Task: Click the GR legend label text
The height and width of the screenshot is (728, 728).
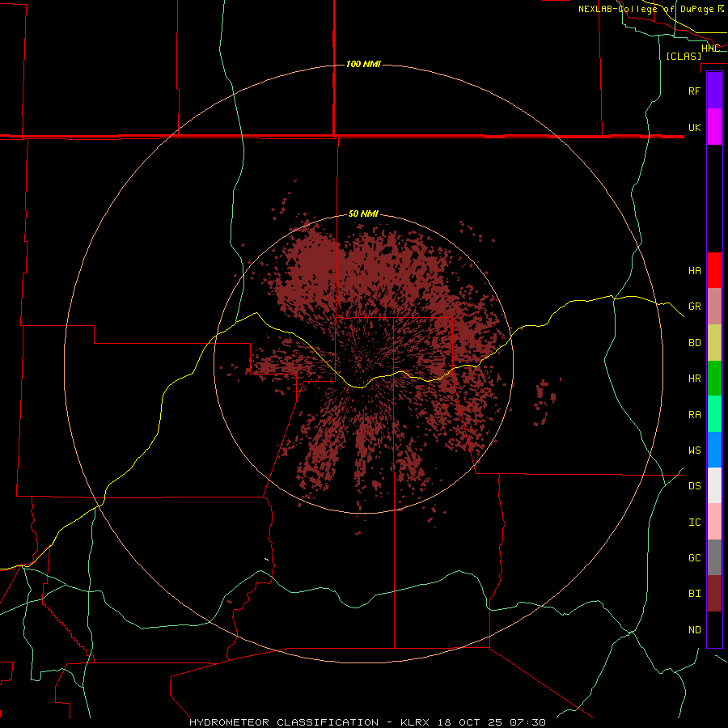Action: click(x=694, y=307)
